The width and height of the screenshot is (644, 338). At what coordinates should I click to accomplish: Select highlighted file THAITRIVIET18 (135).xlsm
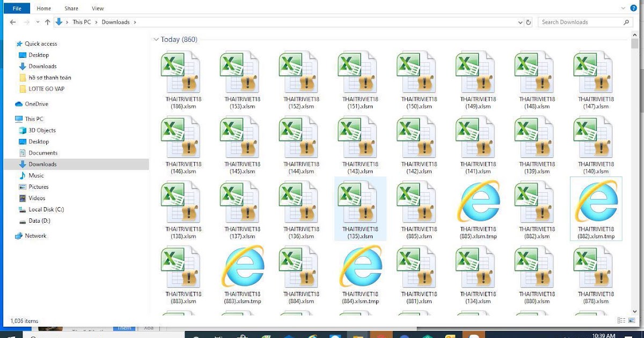click(360, 209)
